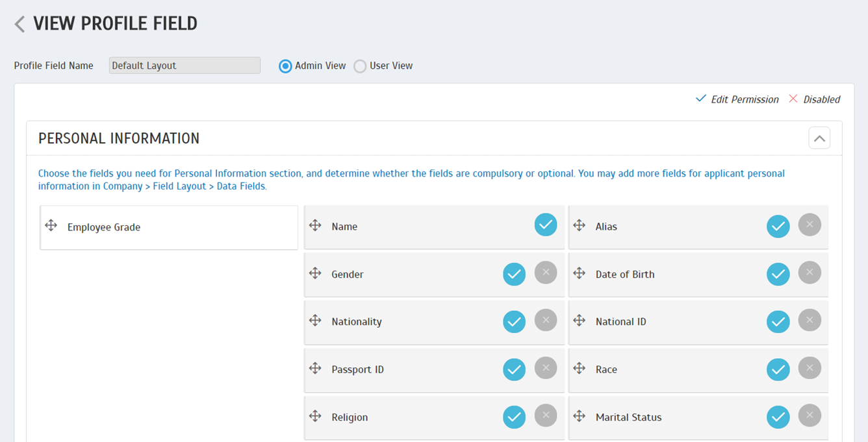
Task: Toggle edit permission check for Religion
Action: 514,417
